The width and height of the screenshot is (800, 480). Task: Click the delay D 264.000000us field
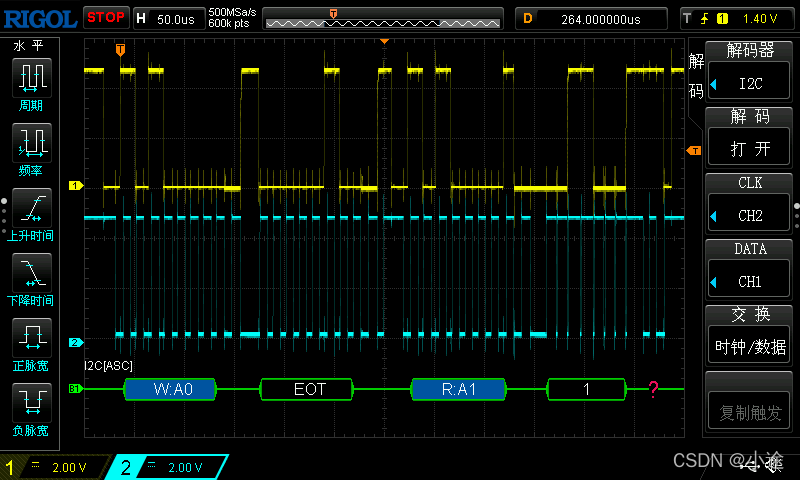pos(591,19)
